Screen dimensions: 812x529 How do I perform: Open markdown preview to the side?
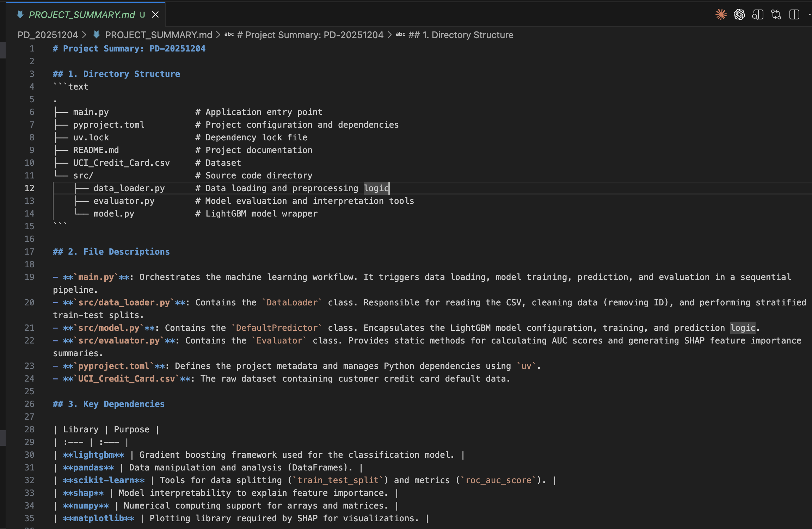[x=758, y=14]
